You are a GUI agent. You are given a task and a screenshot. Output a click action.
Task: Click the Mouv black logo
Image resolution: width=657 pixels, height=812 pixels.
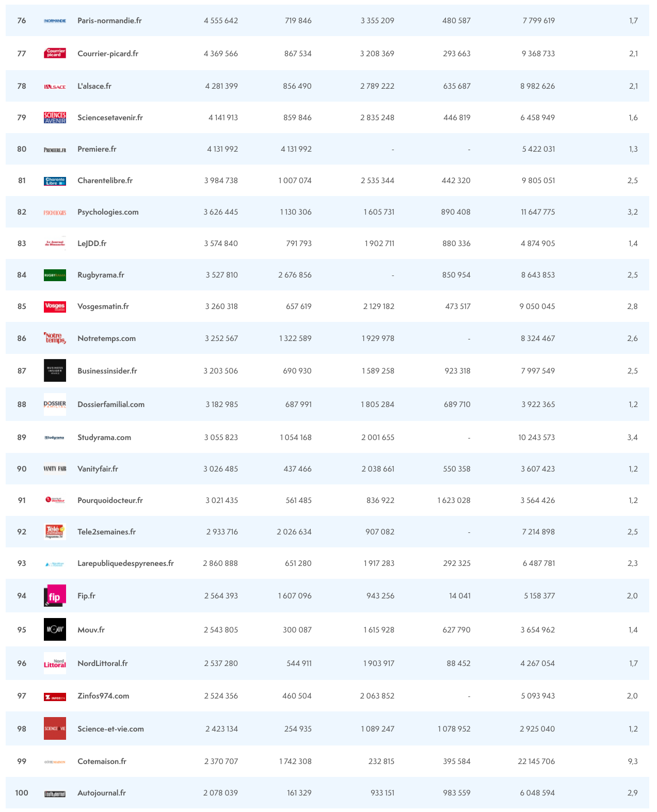coord(55,629)
